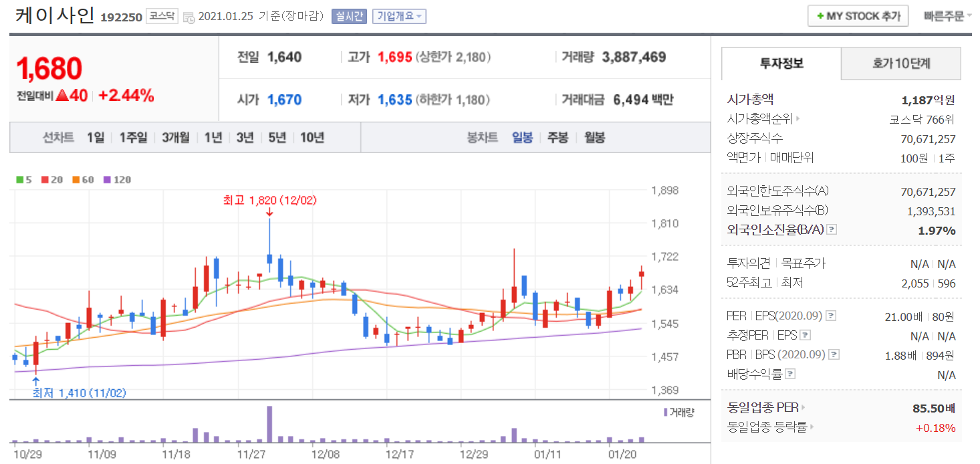Switch candle chart to 주봉 weekly
This screenshot has height=464, width=980.
click(558, 138)
